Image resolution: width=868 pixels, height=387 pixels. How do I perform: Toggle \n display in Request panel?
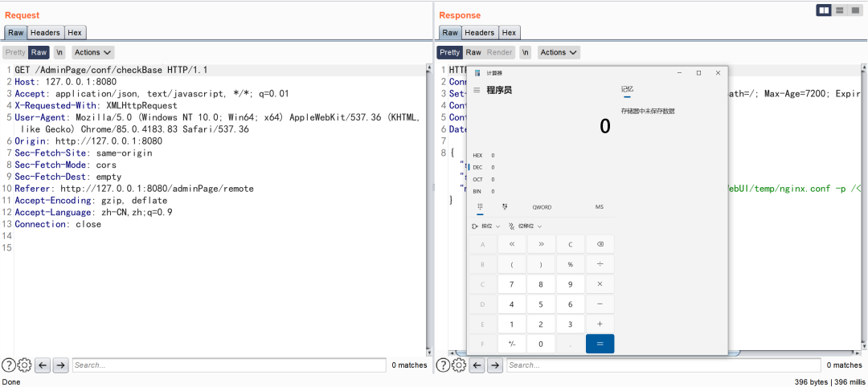click(x=59, y=52)
